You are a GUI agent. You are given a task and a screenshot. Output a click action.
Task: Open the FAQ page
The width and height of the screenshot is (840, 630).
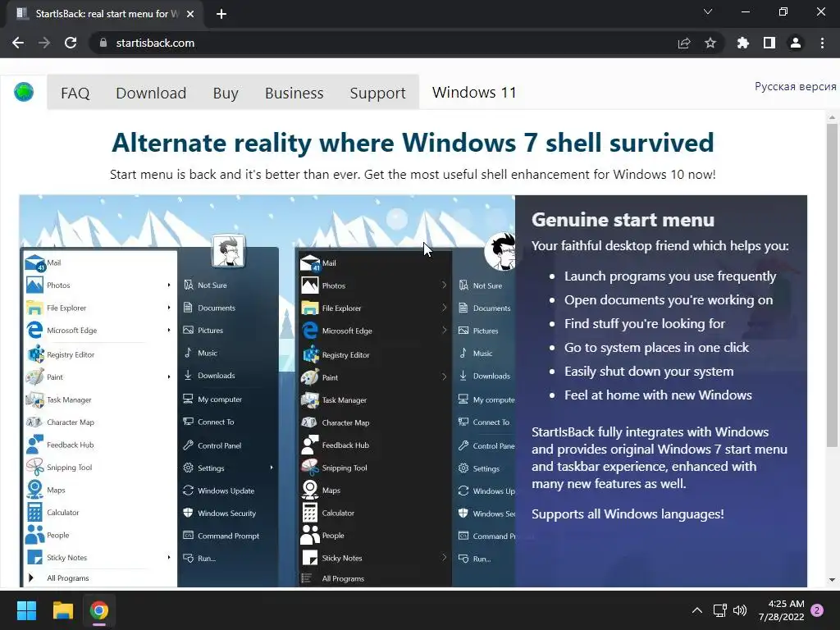pyautogui.click(x=75, y=94)
